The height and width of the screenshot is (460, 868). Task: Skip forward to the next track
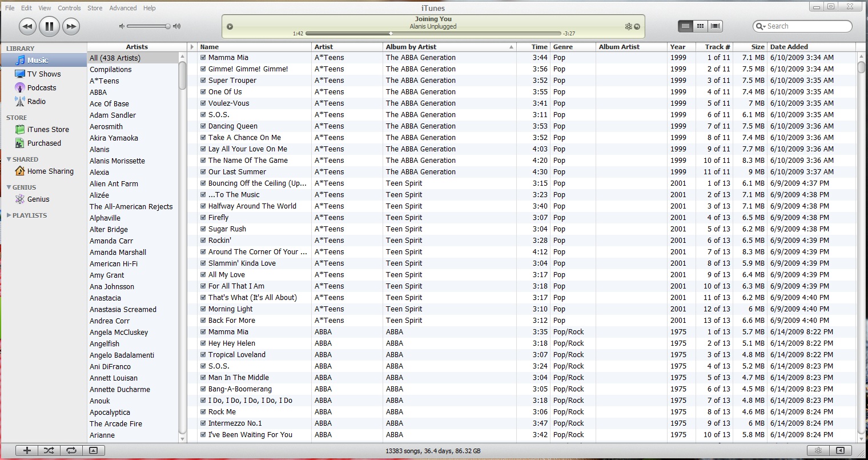[x=71, y=26]
